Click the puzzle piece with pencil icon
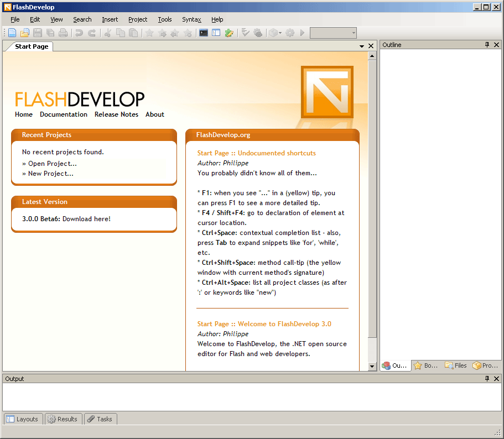This screenshot has width=504, height=439. [229, 33]
